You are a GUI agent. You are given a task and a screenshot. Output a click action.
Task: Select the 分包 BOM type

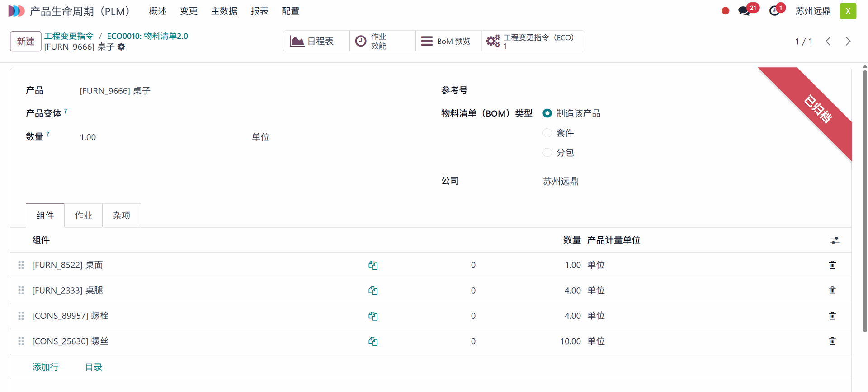point(547,153)
